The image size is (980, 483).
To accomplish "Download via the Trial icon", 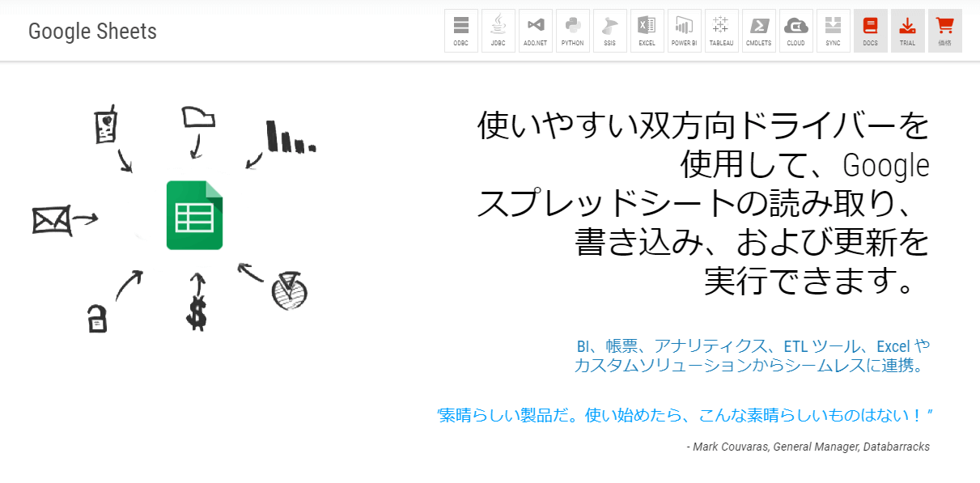I will [908, 31].
